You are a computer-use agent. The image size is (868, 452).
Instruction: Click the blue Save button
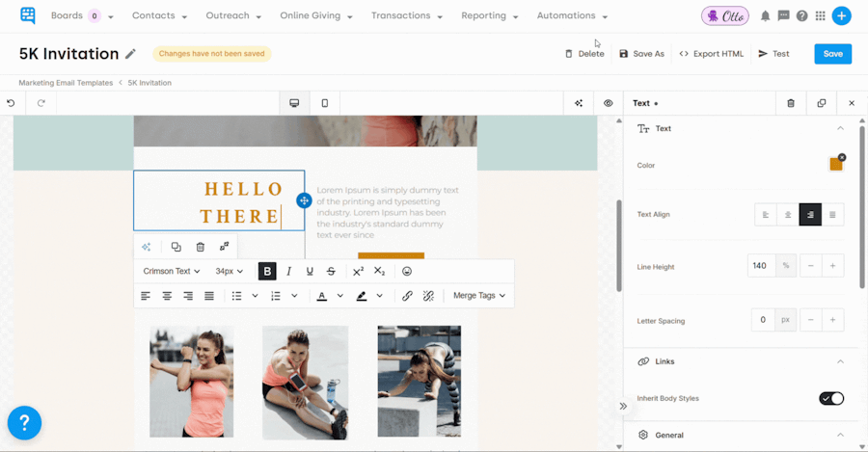pyautogui.click(x=832, y=54)
